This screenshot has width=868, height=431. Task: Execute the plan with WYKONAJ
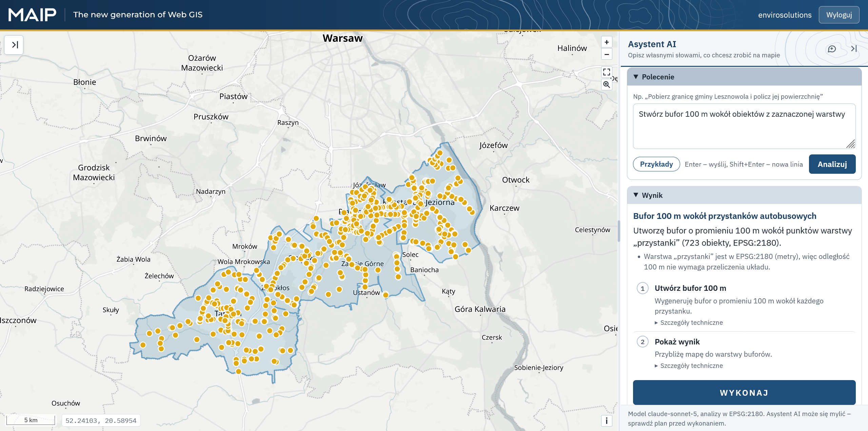[x=744, y=393]
